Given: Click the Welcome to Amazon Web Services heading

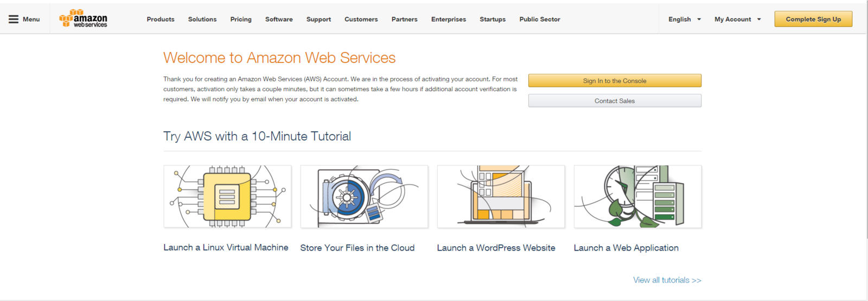Looking at the screenshot, I should (x=279, y=58).
